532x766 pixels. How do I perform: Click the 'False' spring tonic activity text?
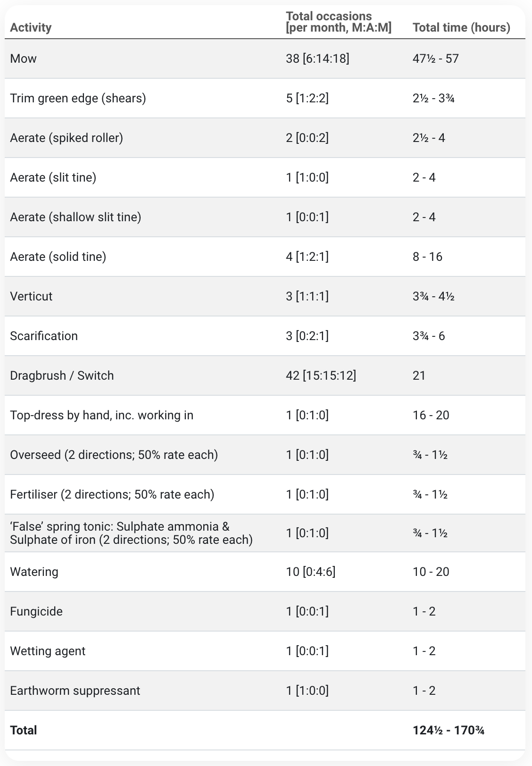pos(131,533)
